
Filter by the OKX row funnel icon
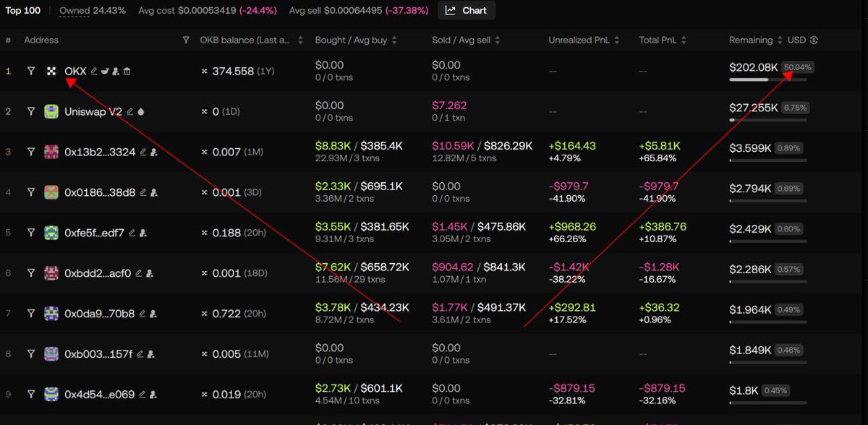31,72
